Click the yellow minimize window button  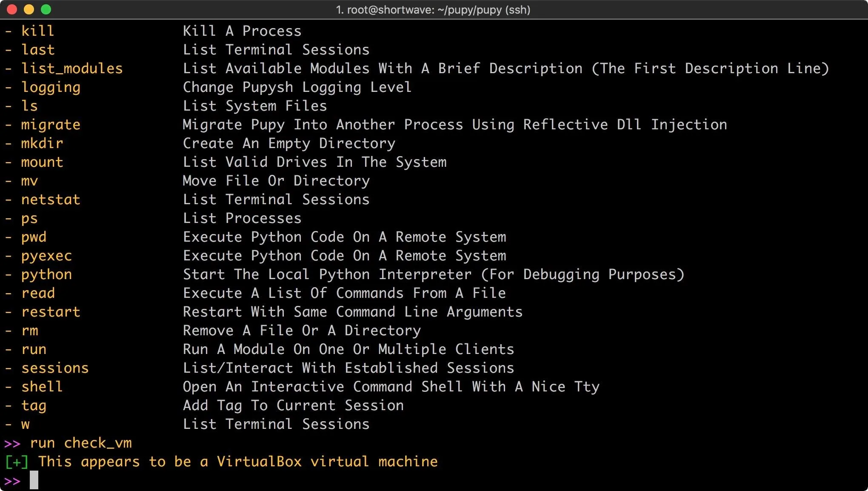(x=29, y=9)
